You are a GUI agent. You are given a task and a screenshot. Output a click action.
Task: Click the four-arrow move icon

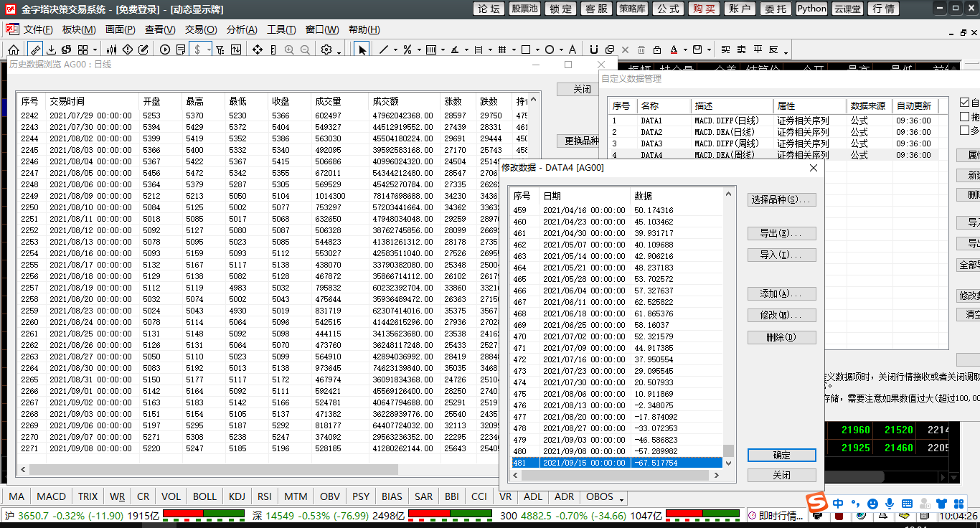[x=258, y=49]
